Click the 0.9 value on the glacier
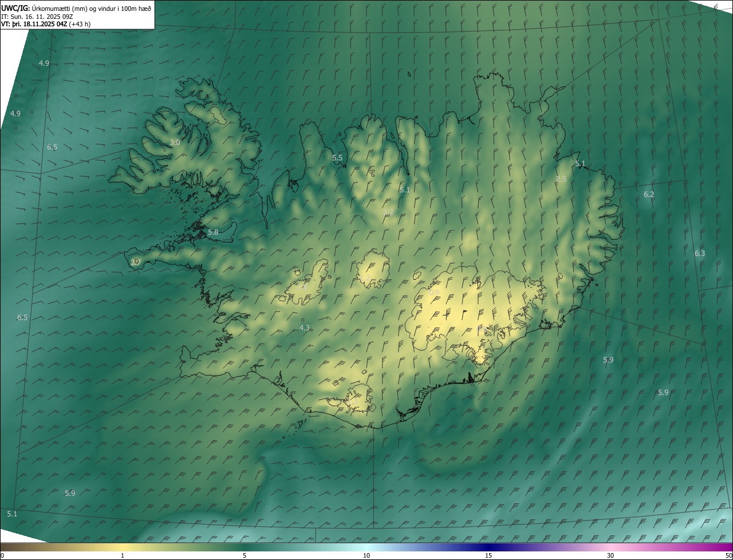 click(434, 293)
